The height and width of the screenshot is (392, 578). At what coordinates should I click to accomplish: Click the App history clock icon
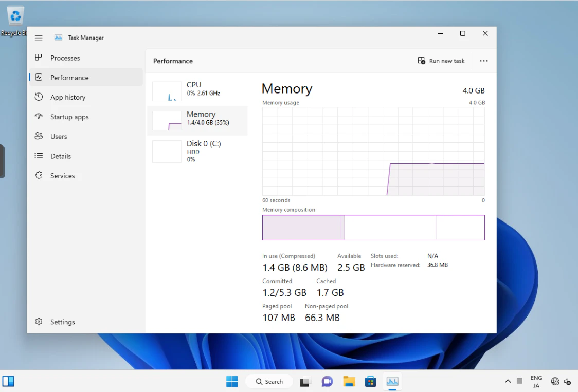pyautogui.click(x=39, y=97)
